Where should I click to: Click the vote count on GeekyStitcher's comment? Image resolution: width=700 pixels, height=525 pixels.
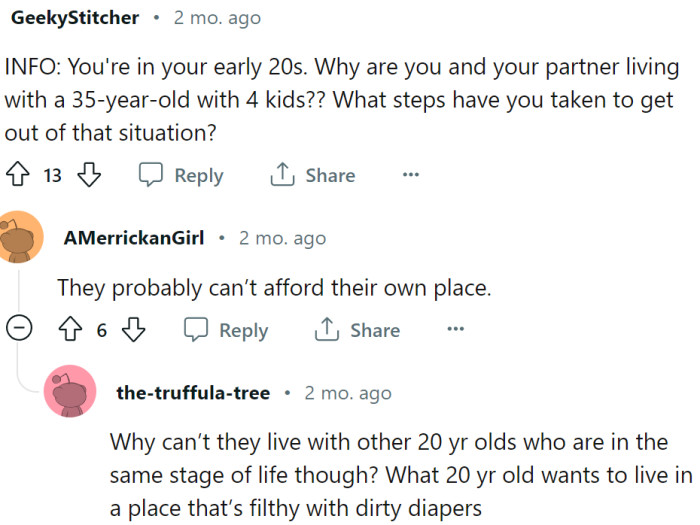pyautogui.click(x=53, y=176)
